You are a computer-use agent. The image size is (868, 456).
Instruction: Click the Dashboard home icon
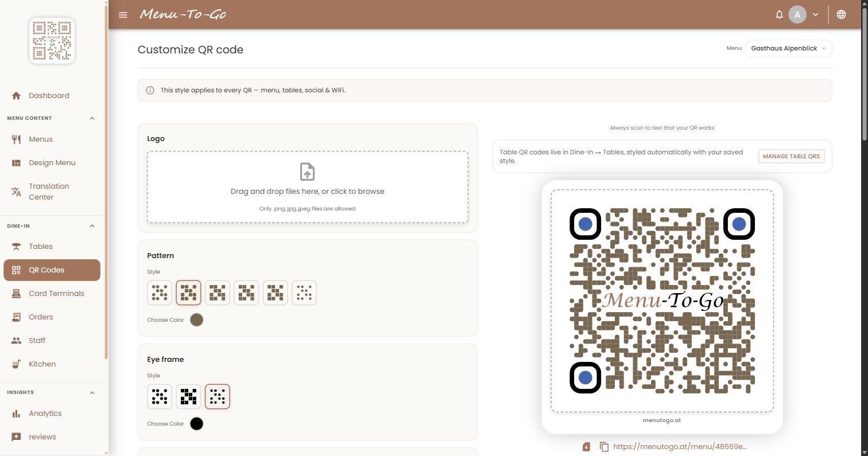[x=16, y=96]
